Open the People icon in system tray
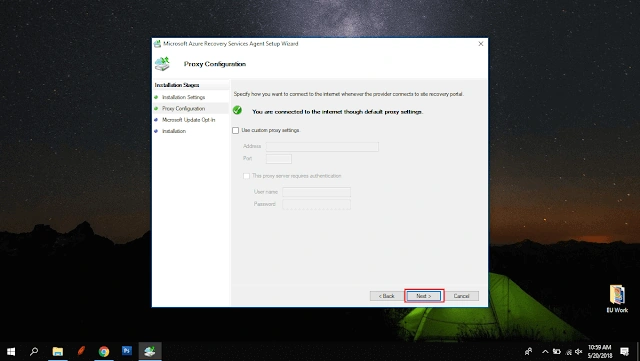The image size is (640, 361). coord(529,352)
